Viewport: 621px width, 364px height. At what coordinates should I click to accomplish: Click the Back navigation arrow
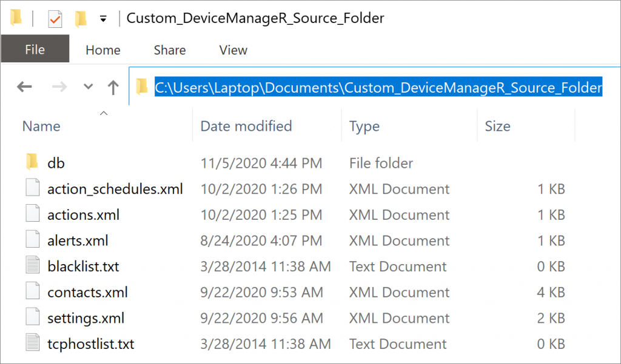tap(24, 87)
